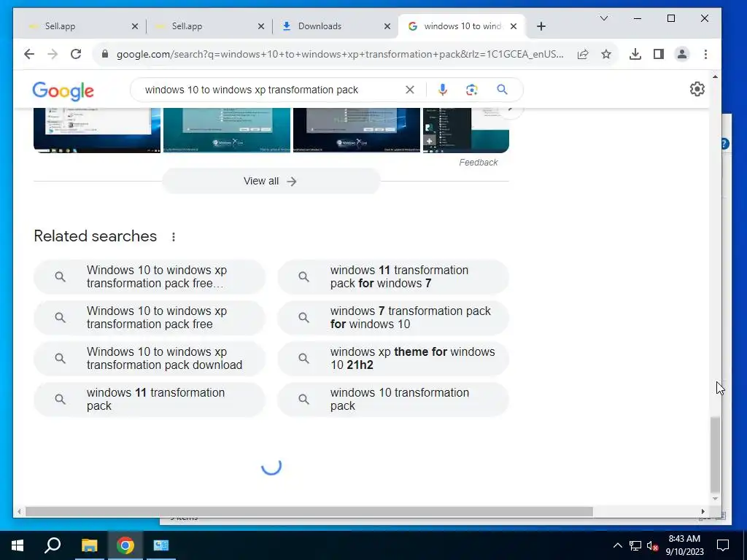This screenshot has width=747, height=560.
Task: Search 'windows 7 transformation pack for windows 10'
Action: coord(393,318)
